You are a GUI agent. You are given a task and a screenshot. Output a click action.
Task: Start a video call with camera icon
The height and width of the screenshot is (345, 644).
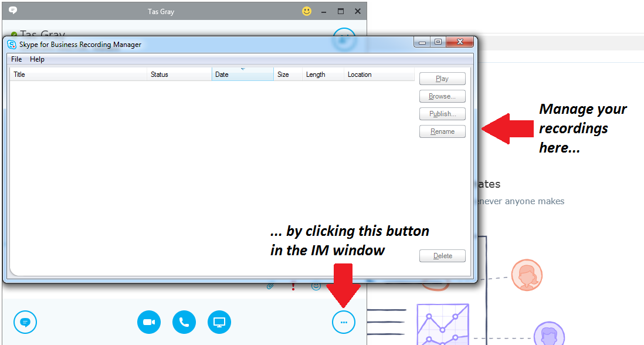click(148, 322)
